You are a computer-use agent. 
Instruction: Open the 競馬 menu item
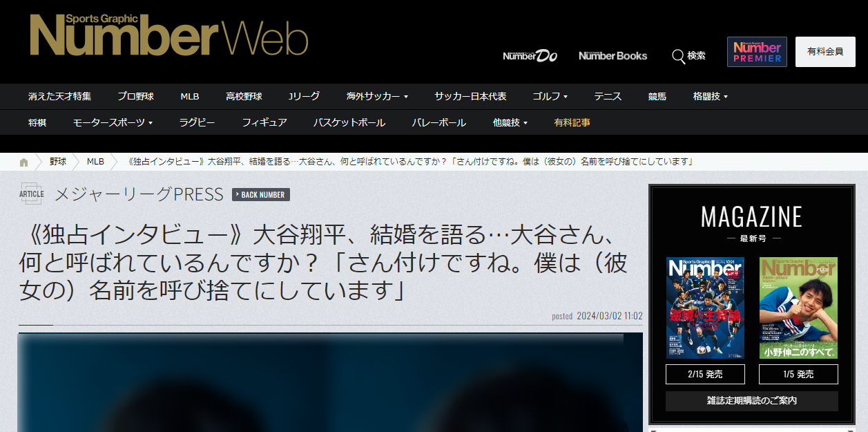(x=657, y=97)
